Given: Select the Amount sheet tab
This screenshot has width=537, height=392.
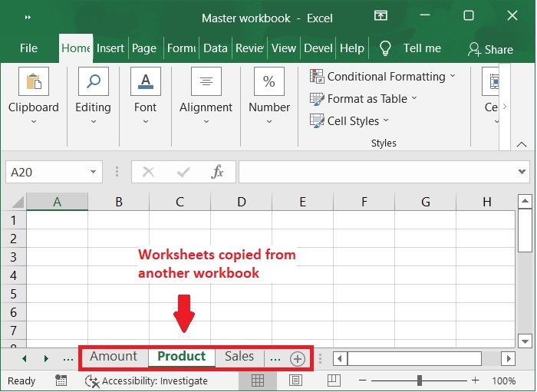Looking at the screenshot, I should 114,357.
